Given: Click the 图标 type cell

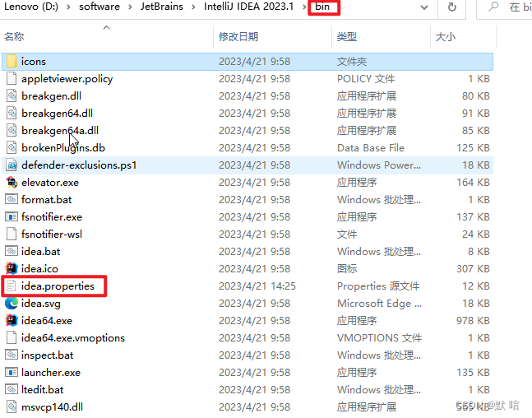Looking at the screenshot, I should 347,269.
